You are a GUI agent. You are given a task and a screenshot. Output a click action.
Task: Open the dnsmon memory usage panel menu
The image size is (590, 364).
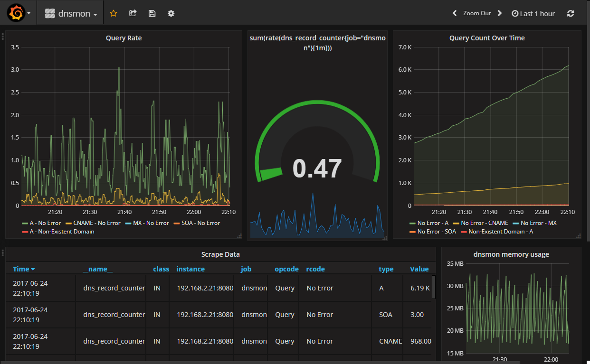click(x=511, y=254)
